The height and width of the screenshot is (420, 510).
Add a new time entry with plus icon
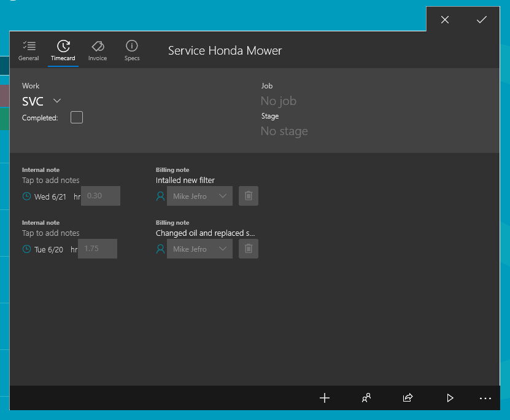[325, 398]
